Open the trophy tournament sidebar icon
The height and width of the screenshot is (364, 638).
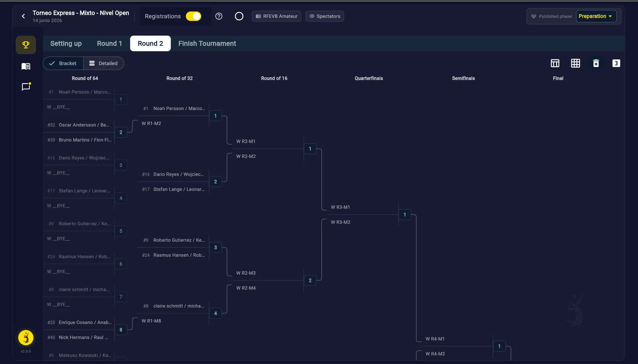(x=26, y=45)
